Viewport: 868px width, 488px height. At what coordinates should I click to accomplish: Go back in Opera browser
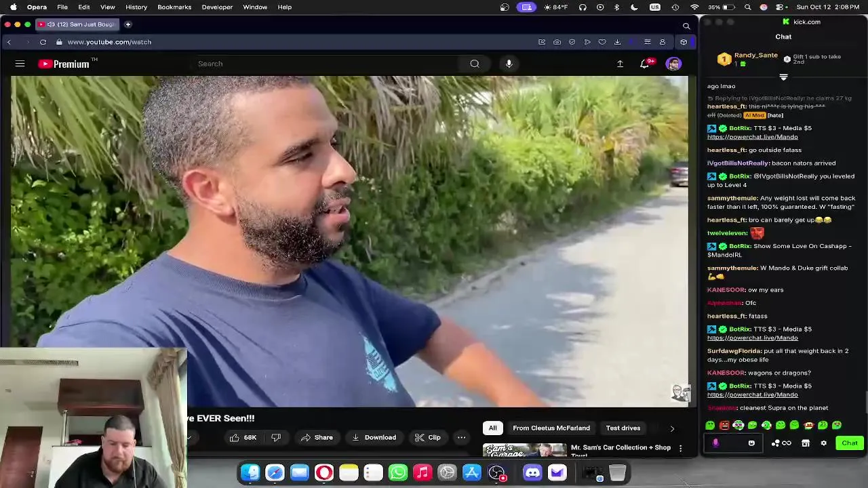pyautogui.click(x=9, y=42)
